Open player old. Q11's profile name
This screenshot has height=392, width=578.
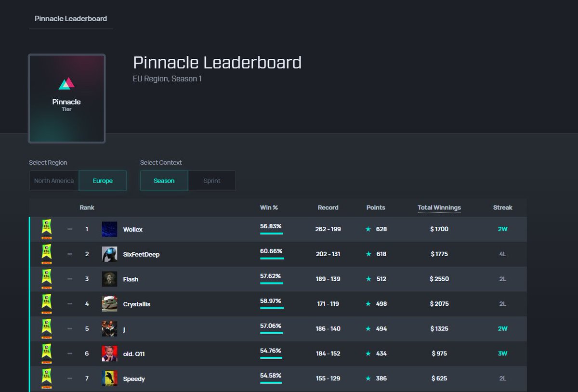134,354
